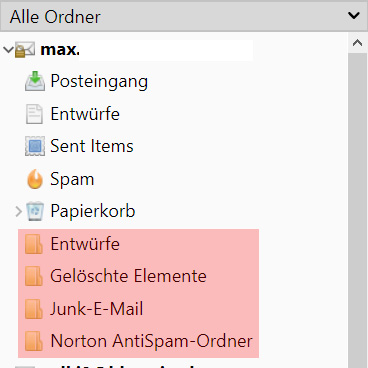Screen dimensions: 368x368
Task: Click the Norton AntiSpam-Ordner folder icon
Action: [x=34, y=341]
